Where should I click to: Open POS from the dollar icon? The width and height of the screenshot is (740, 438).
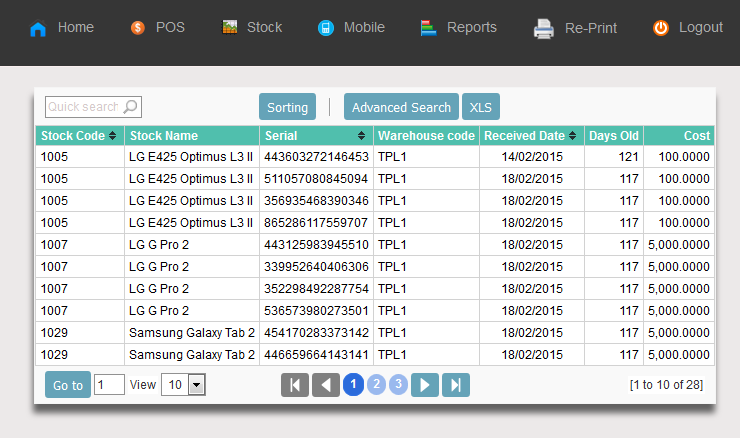(138, 28)
